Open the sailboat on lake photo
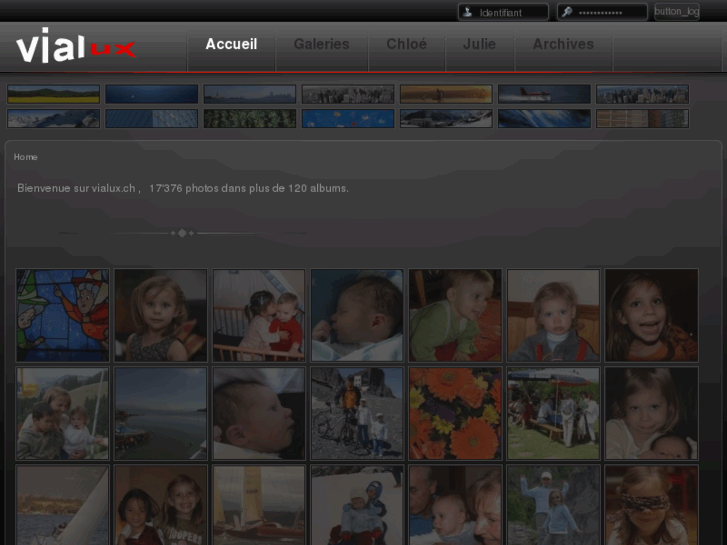The width and height of the screenshot is (727, 545). pos(259,505)
